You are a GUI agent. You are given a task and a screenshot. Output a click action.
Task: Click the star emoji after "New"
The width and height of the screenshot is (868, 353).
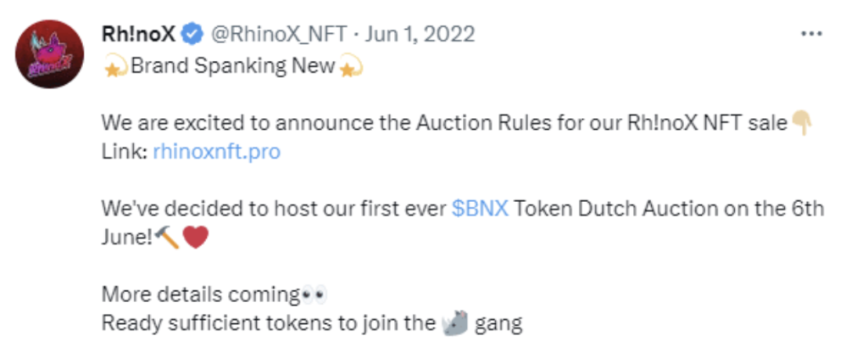tap(349, 66)
